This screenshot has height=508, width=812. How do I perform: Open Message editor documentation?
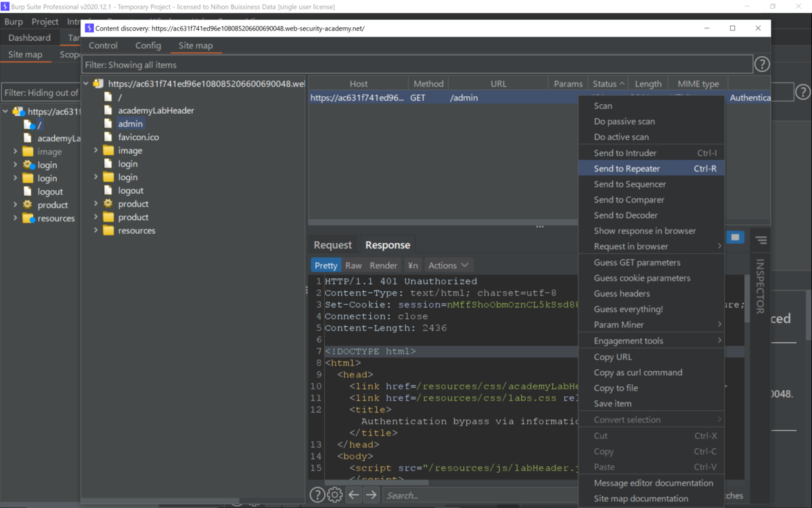click(651, 483)
